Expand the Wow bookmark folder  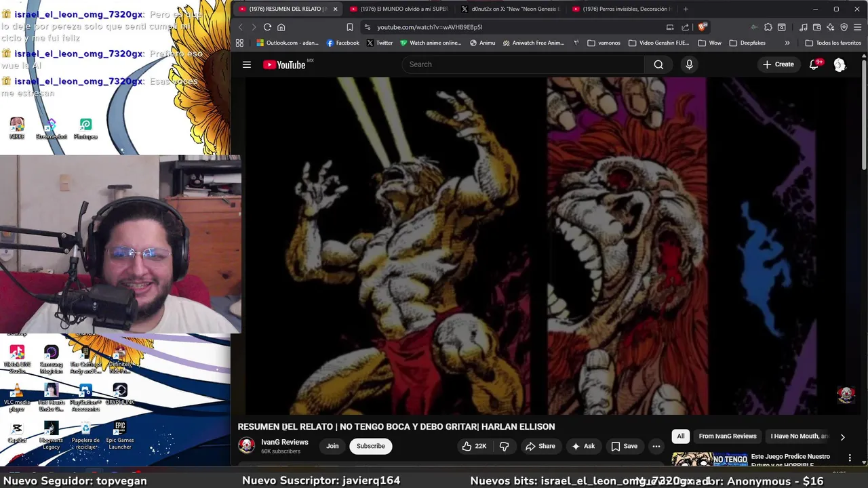(x=709, y=43)
